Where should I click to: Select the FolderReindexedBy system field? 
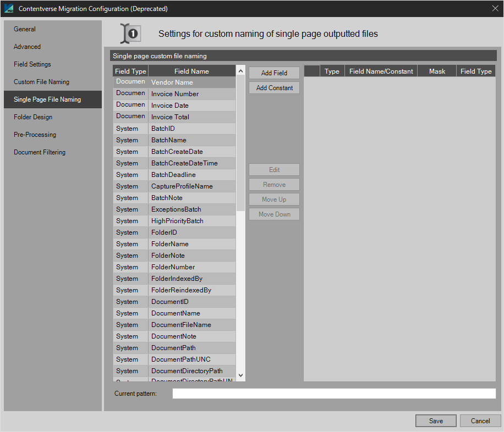tap(174, 290)
